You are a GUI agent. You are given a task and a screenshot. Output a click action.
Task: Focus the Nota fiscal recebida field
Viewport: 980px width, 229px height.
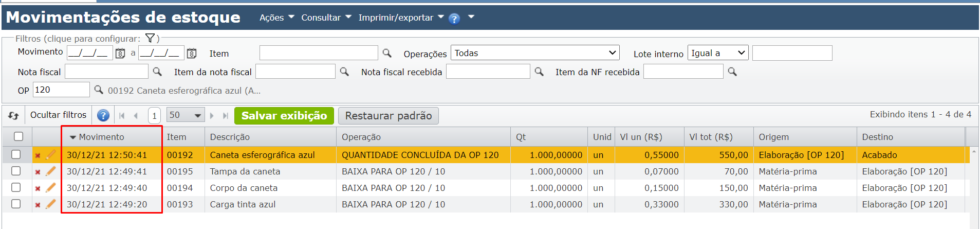point(488,72)
